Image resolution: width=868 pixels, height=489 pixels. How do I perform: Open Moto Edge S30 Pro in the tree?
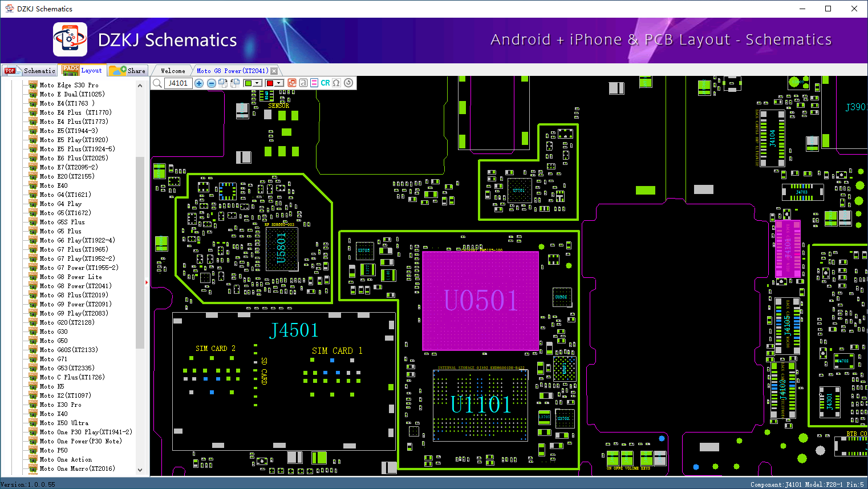69,85
